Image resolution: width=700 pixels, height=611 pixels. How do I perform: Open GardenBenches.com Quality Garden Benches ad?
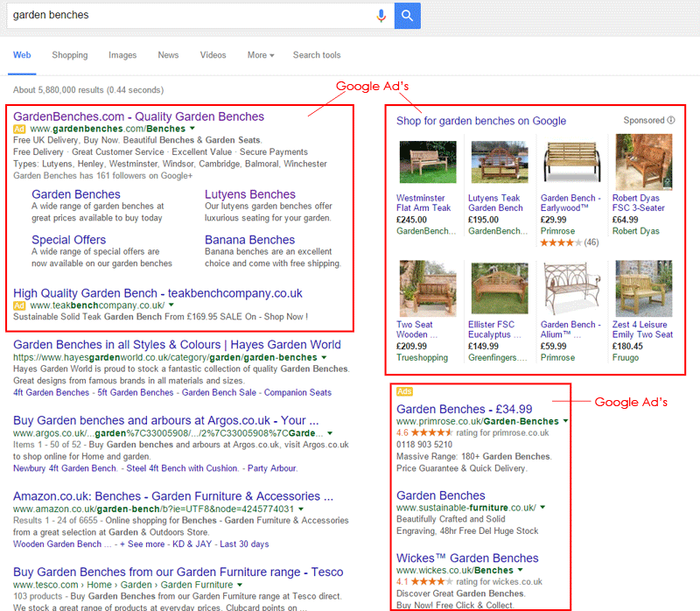click(138, 116)
